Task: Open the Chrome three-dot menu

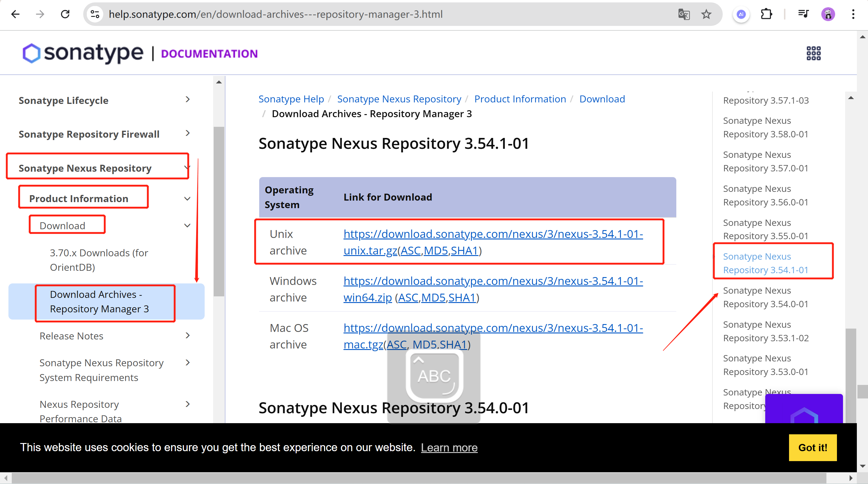Action: 853,14
